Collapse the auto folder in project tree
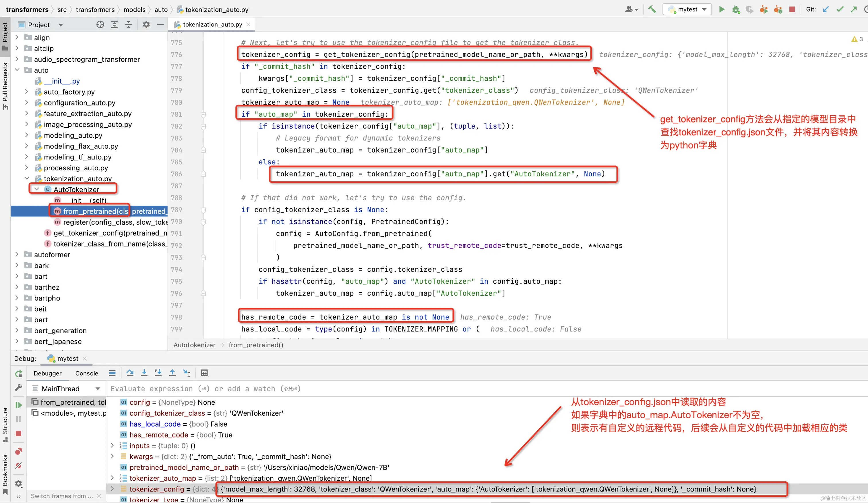 [x=17, y=70]
